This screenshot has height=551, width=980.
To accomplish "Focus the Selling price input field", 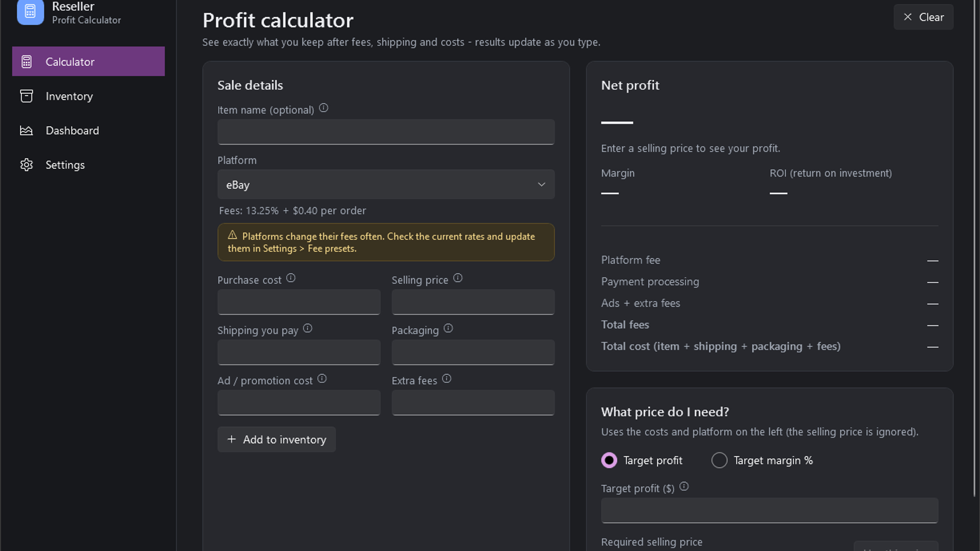I will click(x=473, y=302).
